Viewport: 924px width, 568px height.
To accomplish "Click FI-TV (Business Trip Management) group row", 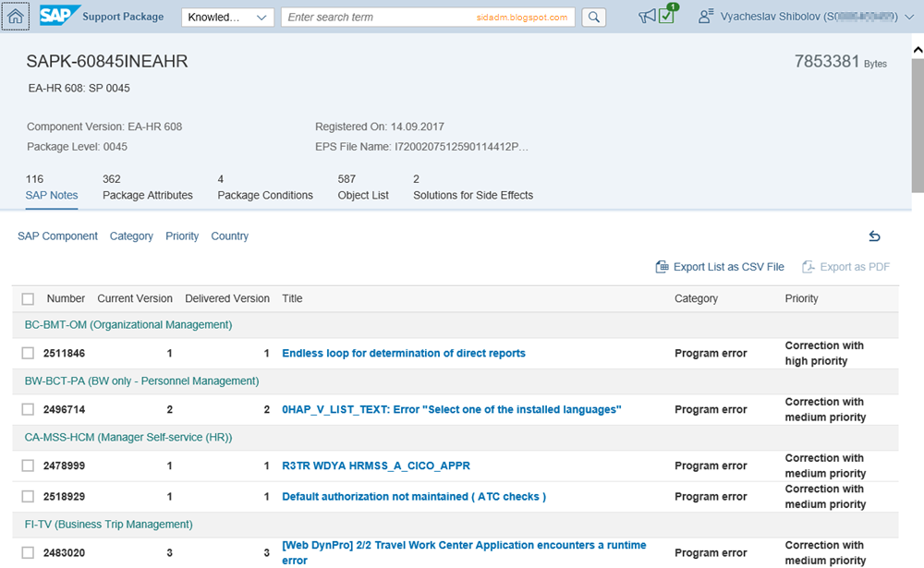I will [455, 525].
